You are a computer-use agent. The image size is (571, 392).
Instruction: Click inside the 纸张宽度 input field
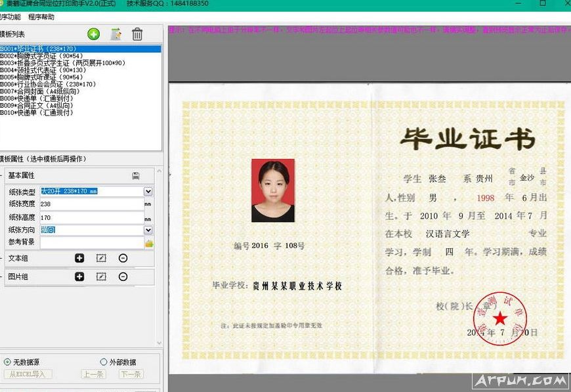pyautogui.click(x=92, y=204)
